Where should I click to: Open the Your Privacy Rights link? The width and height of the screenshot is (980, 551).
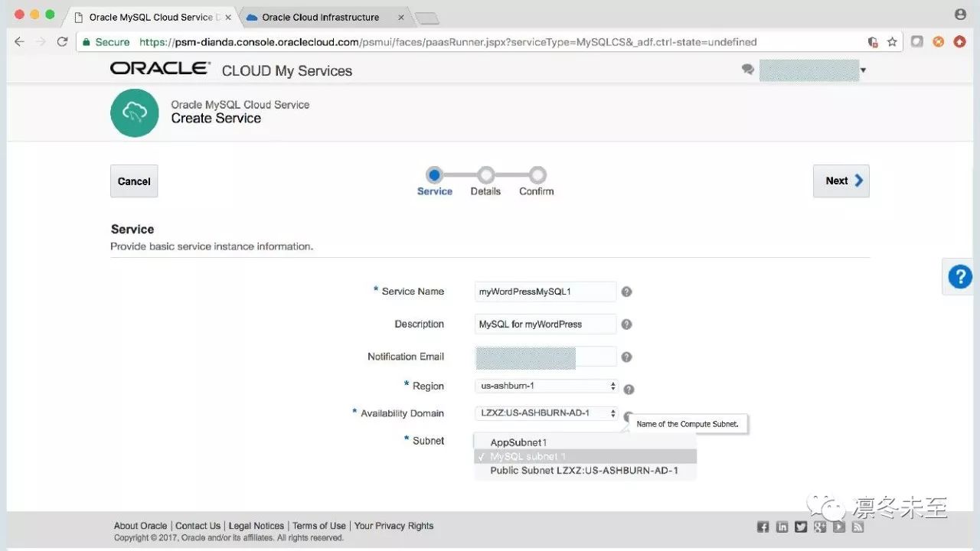coord(394,526)
